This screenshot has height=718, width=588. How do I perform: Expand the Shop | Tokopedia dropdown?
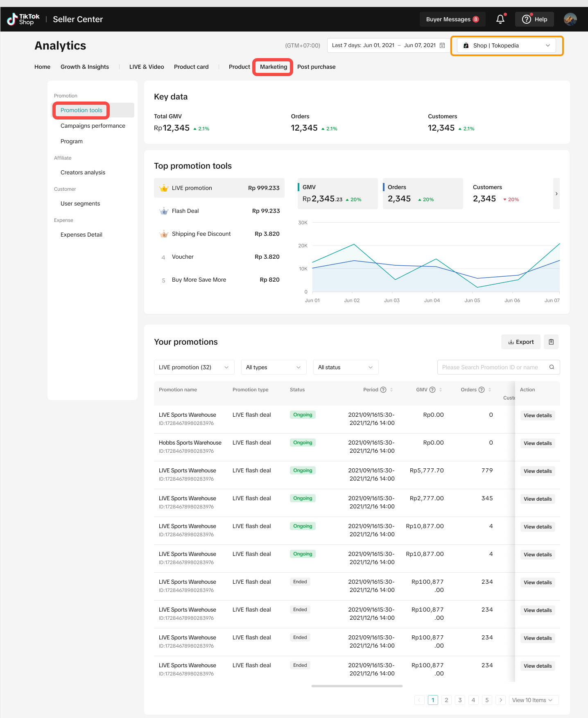(x=507, y=45)
